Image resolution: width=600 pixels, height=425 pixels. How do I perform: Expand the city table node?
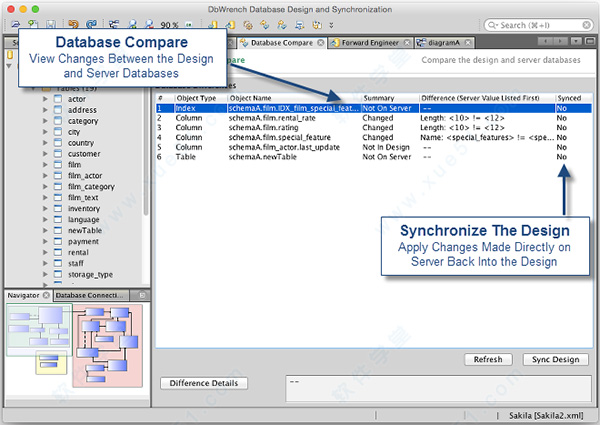click(x=45, y=132)
